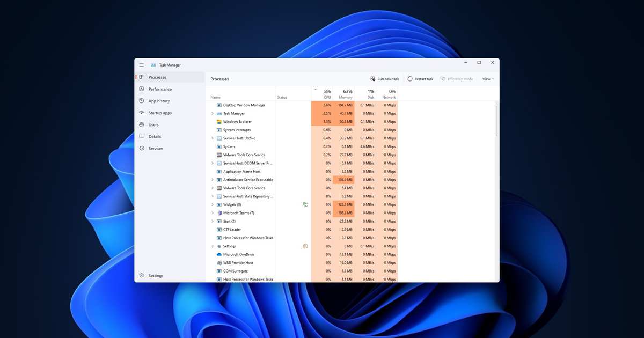Select the Start process icon
644x338 pixels.
point(219,221)
